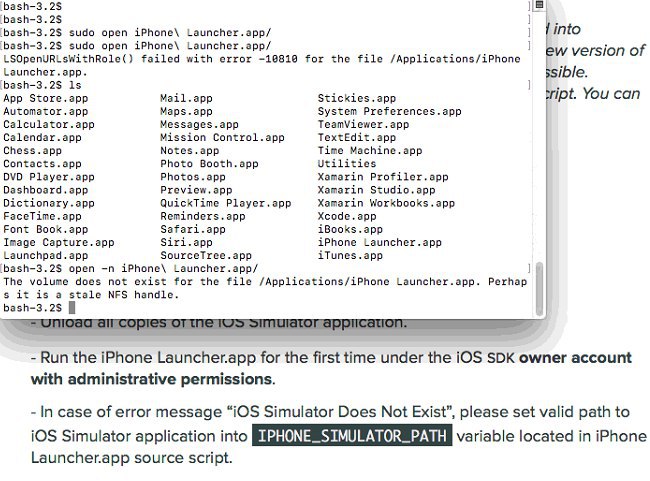Click 'iPhone Launcher.app' in the ls listing

380,243
